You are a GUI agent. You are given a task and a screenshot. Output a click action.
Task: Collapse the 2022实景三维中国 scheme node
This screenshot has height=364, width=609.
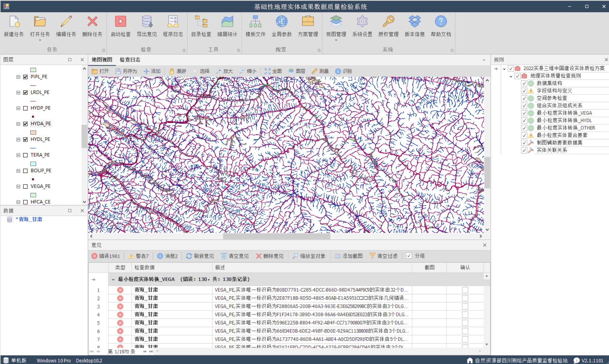tap(504, 69)
